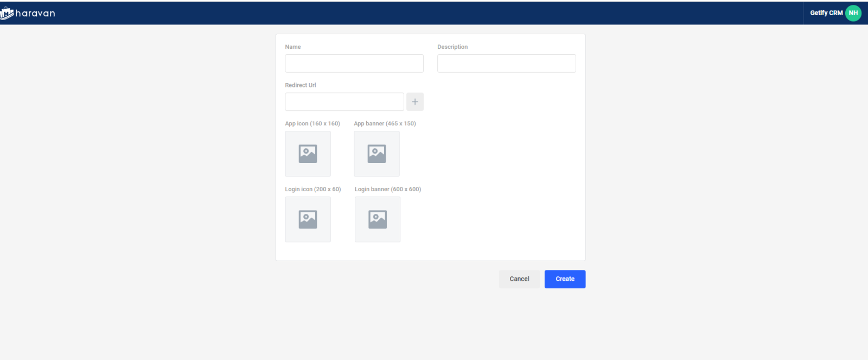The height and width of the screenshot is (360, 868).
Task: Focus the Description input field
Action: 506,64
